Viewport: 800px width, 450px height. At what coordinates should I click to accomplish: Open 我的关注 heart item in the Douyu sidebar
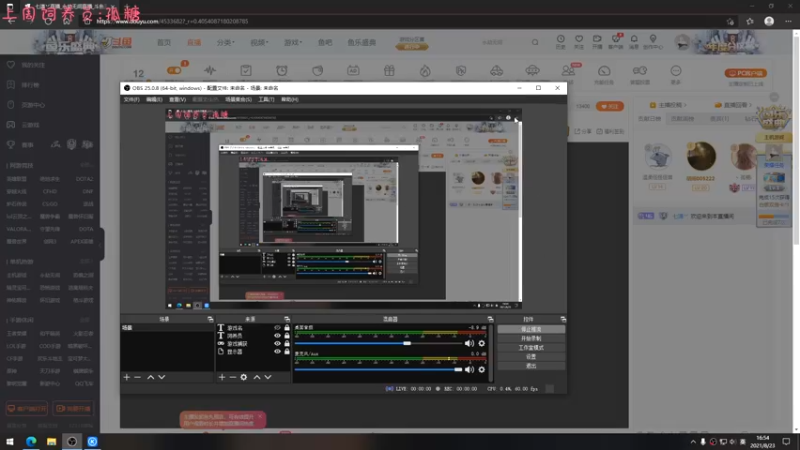(27, 65)
